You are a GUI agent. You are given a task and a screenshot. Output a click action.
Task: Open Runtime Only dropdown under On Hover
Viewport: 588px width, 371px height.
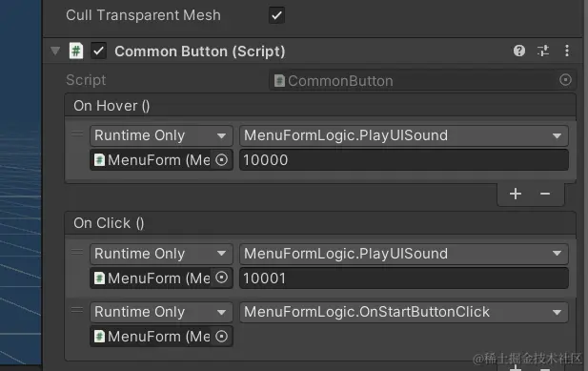(161, 135)
